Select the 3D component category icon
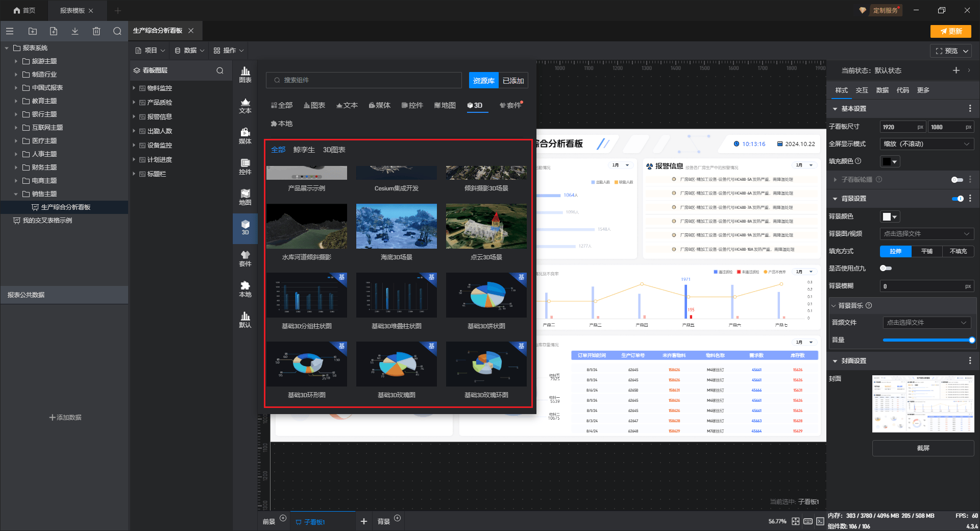Screen dimensions: 980x531 245,228
